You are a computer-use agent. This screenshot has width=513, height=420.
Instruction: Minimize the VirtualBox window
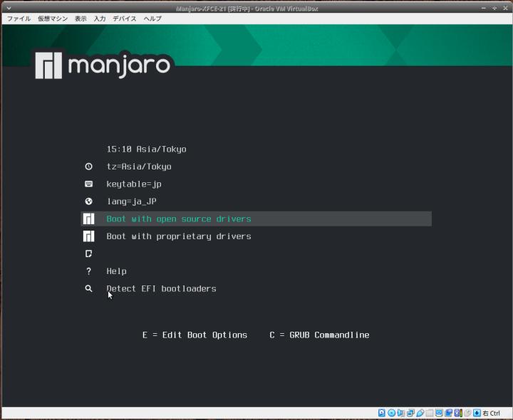(x=484, y=8)
